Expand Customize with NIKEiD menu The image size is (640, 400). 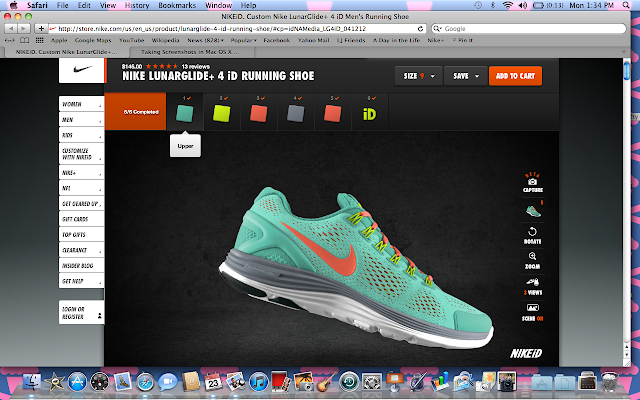click(x=81, y=153)
